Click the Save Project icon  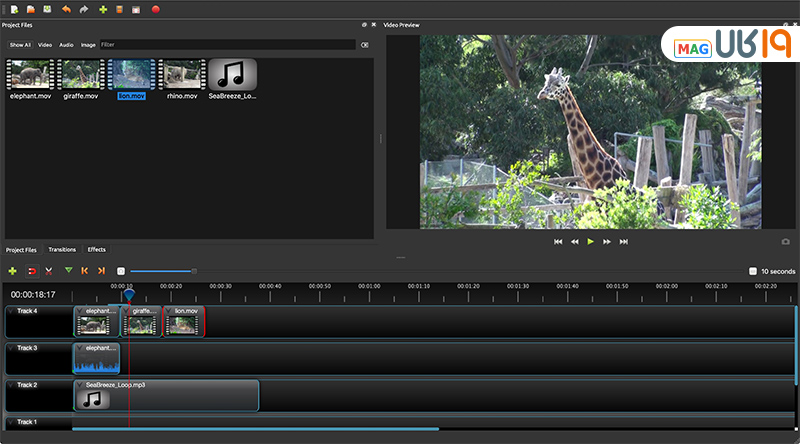(x=47, y=9)
